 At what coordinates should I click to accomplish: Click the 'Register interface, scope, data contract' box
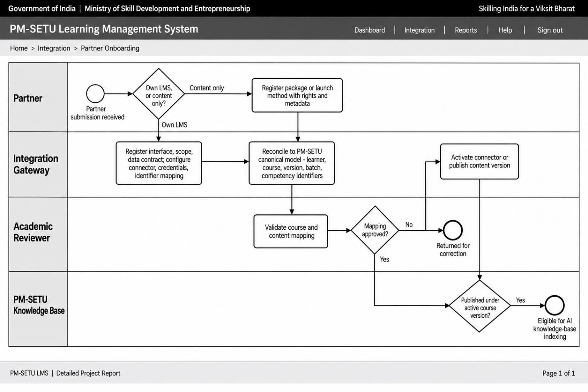(x=159, y=163)
